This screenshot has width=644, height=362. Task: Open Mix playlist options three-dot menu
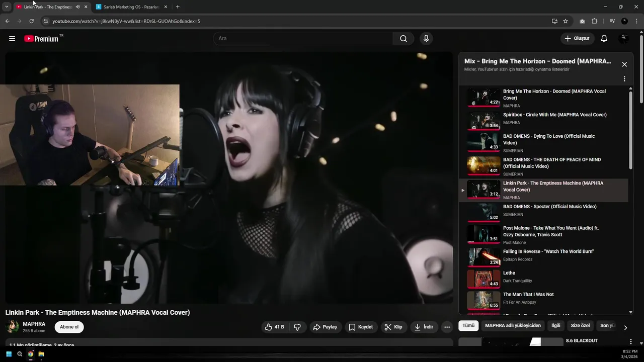click(x=624, y=79)
